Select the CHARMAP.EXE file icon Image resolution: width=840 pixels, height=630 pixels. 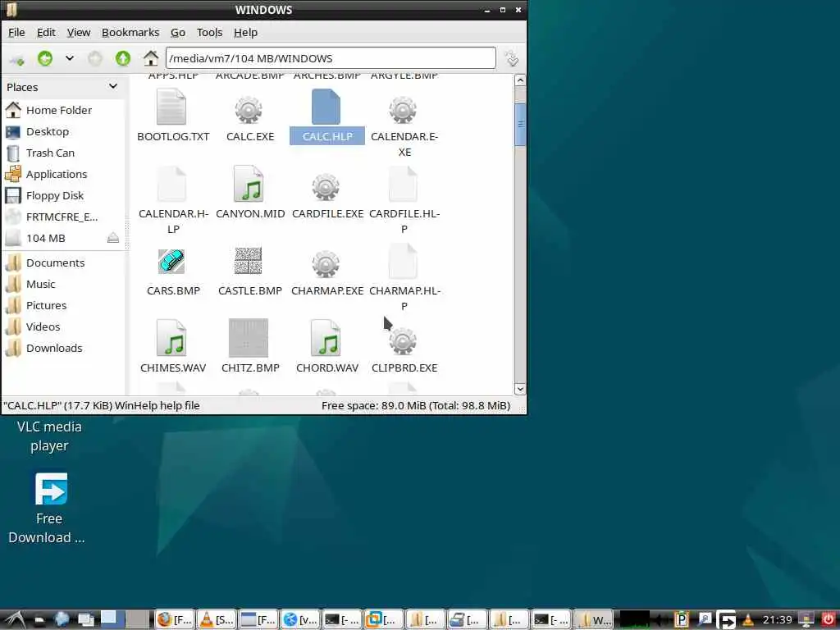click(x=326, y=264)
